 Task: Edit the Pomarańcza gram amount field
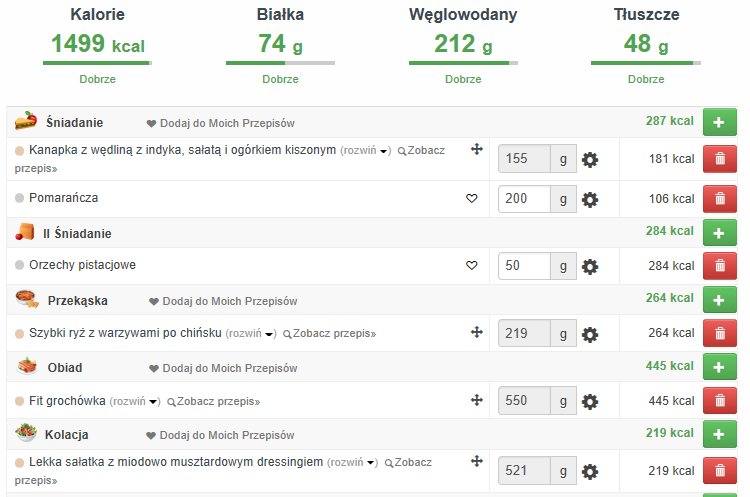tap(524, 199)
